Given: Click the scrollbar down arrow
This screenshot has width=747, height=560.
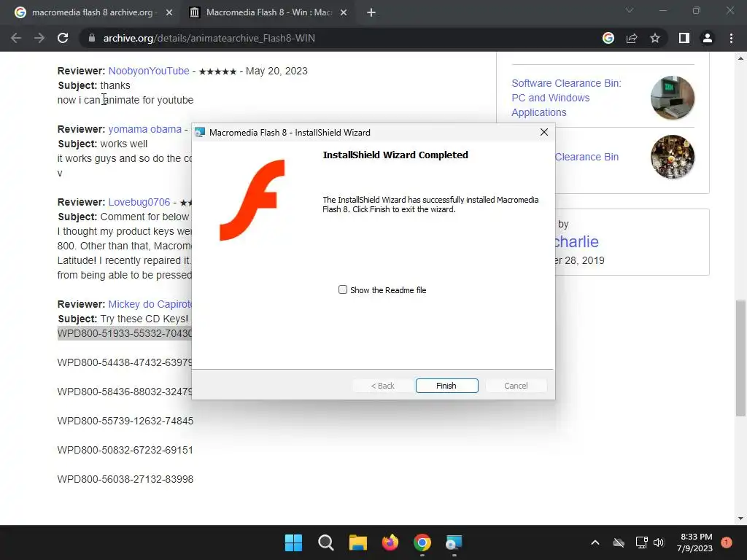Looking at the screenshot, I should (x=740, y=518).
